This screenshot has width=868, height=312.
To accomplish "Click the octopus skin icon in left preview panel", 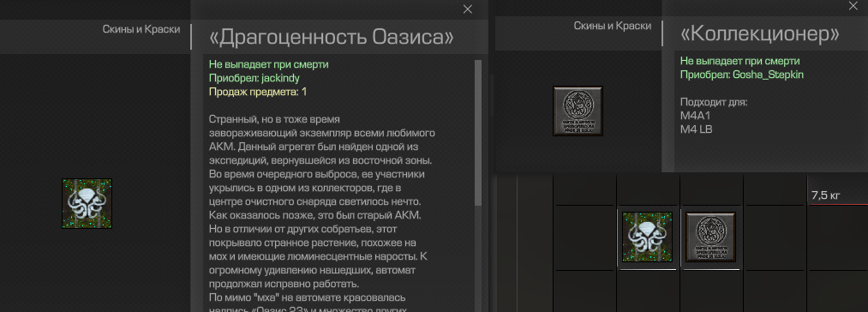I will (87, 203).
